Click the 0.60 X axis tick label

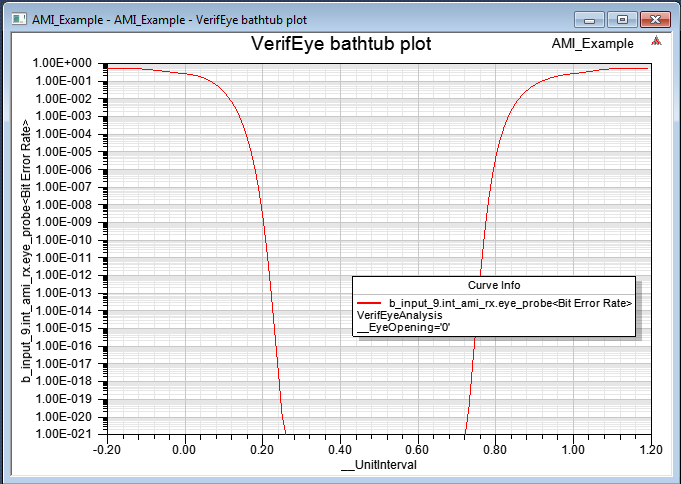(x=417, y=449)
